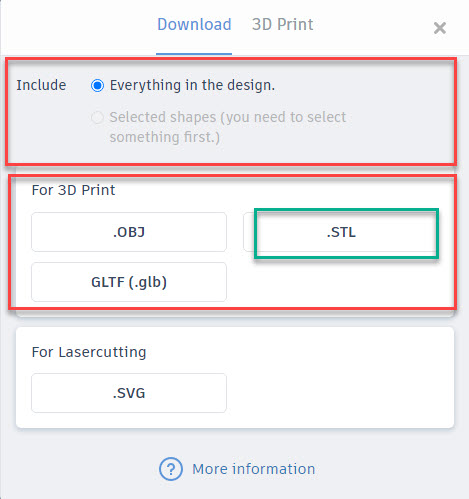Open the More information link
The height and width of the screenshot is (499, 469).
tap(254, 469)
